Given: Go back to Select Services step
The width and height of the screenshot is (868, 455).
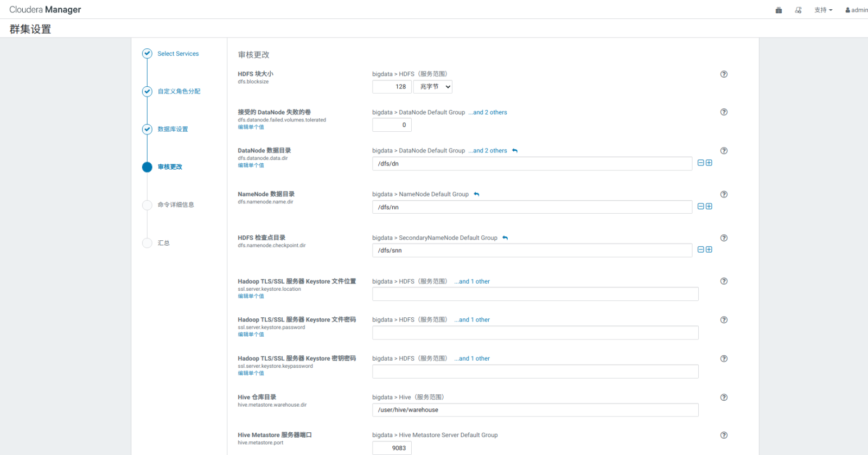Looking at the screenshot, I should (x=178, y=54).
